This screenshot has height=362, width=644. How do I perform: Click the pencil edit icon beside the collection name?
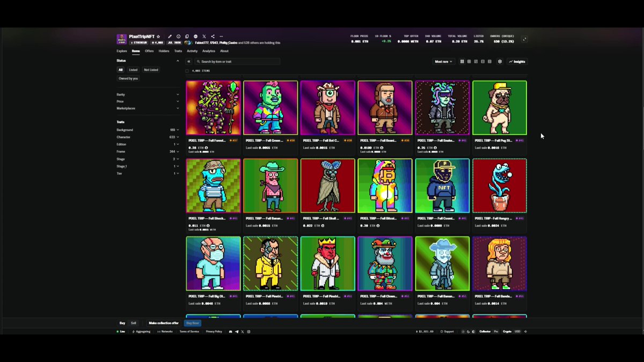point(170,36)
